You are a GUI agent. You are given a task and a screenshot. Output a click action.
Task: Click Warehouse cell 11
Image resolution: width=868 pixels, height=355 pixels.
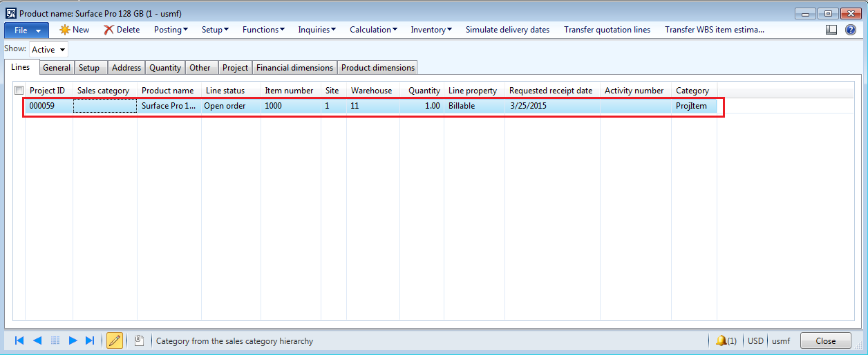pyautogui.click(x=373, y=106)
